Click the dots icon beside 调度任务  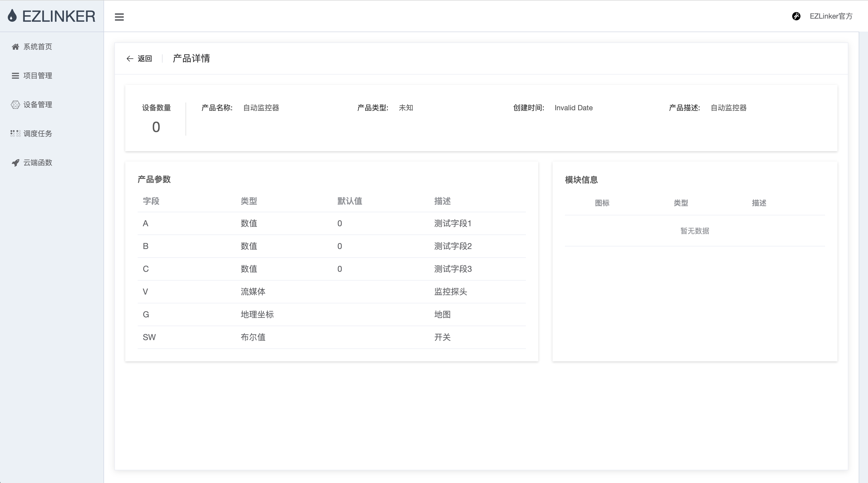[x=15, y=134]
